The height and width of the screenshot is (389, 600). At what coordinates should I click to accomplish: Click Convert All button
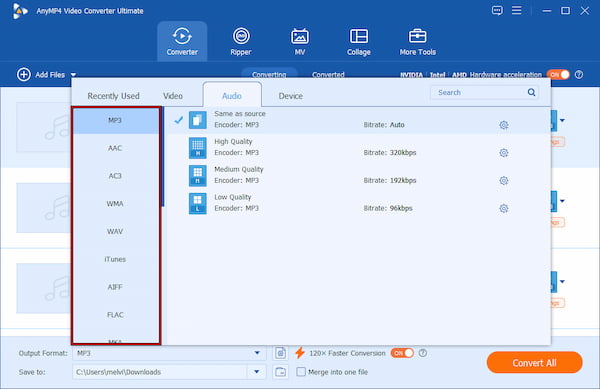(x=535, y=363)
